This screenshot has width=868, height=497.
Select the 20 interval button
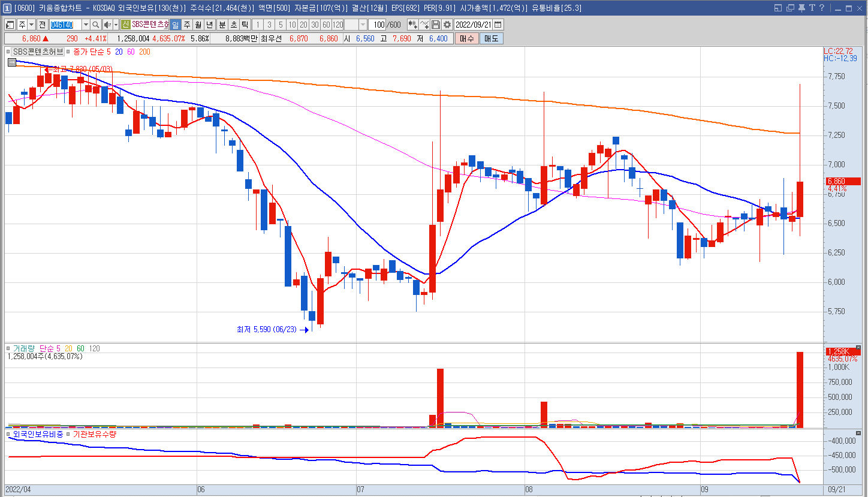(303, 25)
